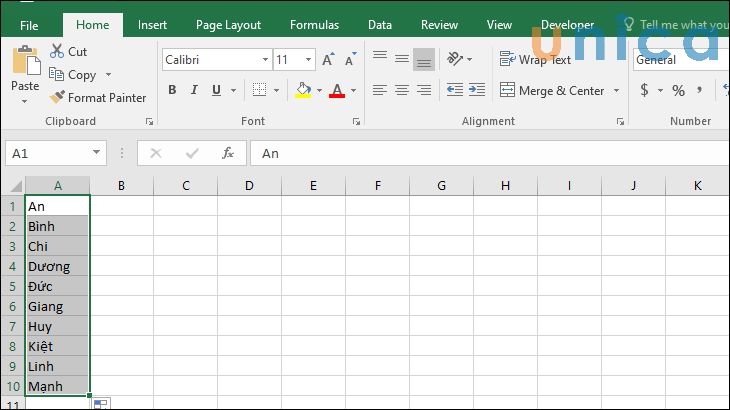Open the File menu
730x410 pixels.
pos(29,25)
